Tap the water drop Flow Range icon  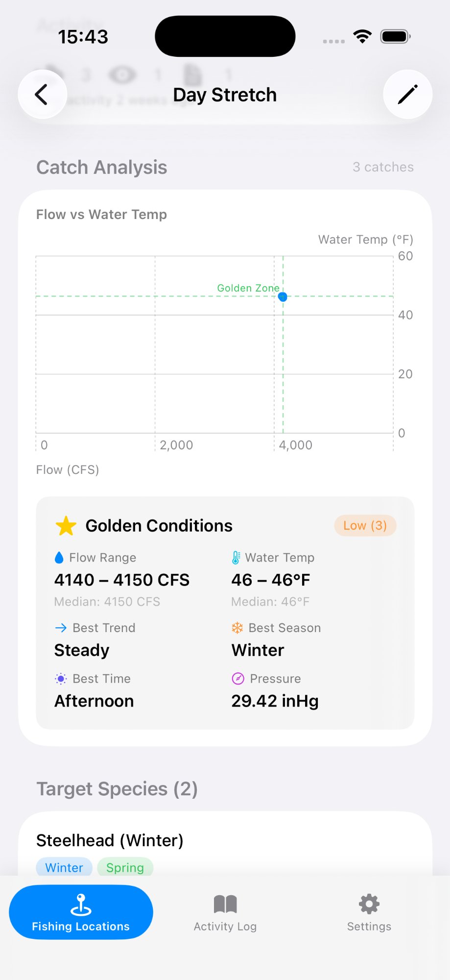pyautogui.click(x=59, y=558)
